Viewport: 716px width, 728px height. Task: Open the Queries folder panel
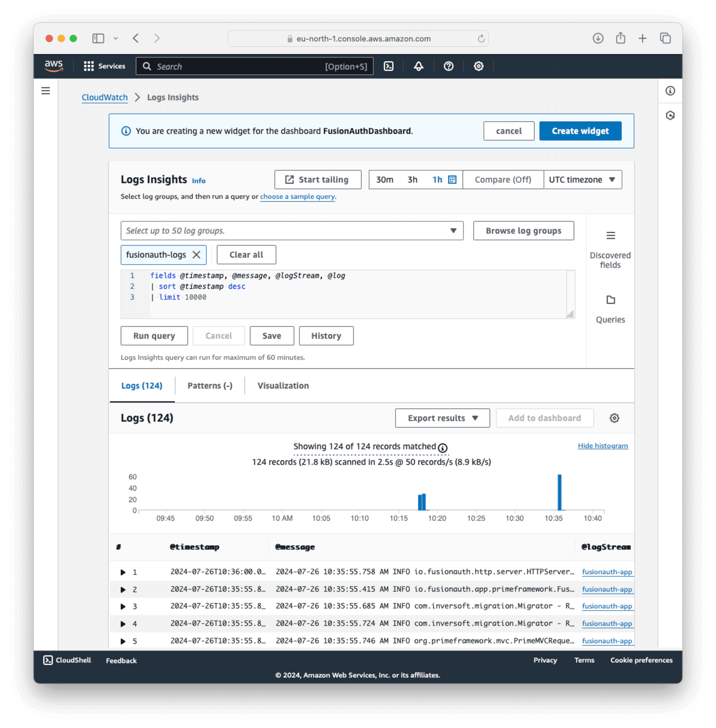[610, 309]
